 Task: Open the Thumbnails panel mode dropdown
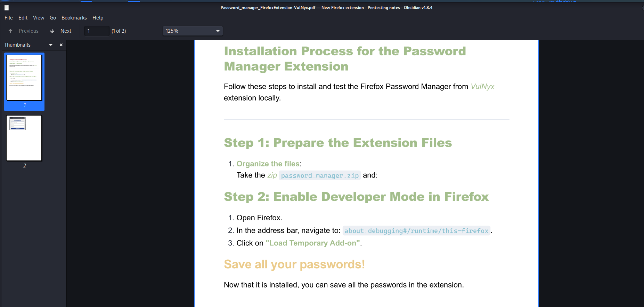pyautogui.click(x=51, y=45)
